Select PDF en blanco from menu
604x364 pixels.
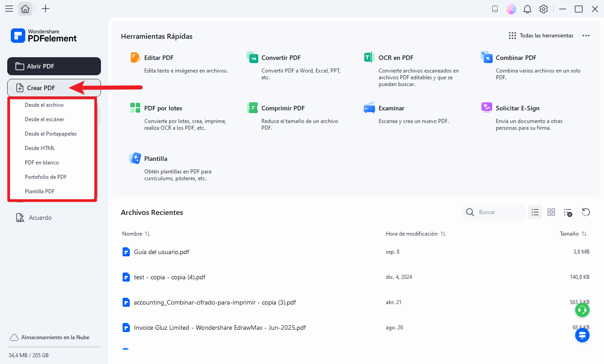coord(42,163)
